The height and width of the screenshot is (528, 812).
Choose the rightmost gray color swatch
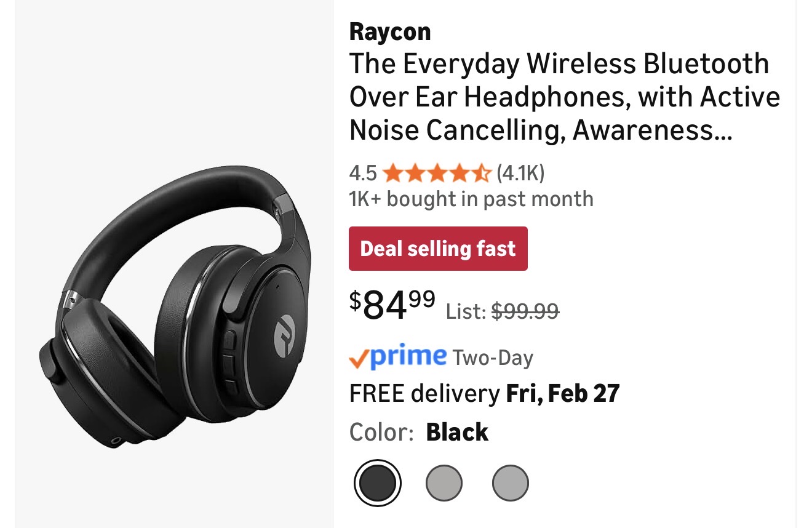(511, 483)
